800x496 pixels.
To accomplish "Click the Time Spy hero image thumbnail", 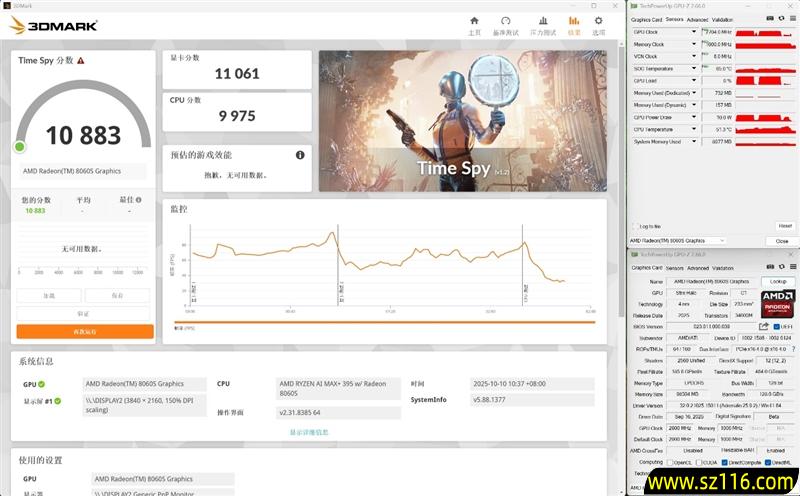I will tap(462, 121).
